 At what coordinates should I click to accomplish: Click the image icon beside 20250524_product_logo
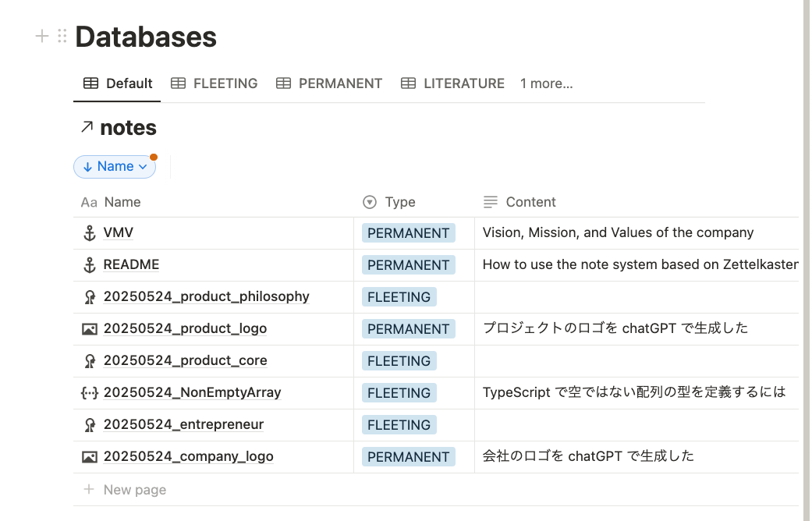coord(89,329)
